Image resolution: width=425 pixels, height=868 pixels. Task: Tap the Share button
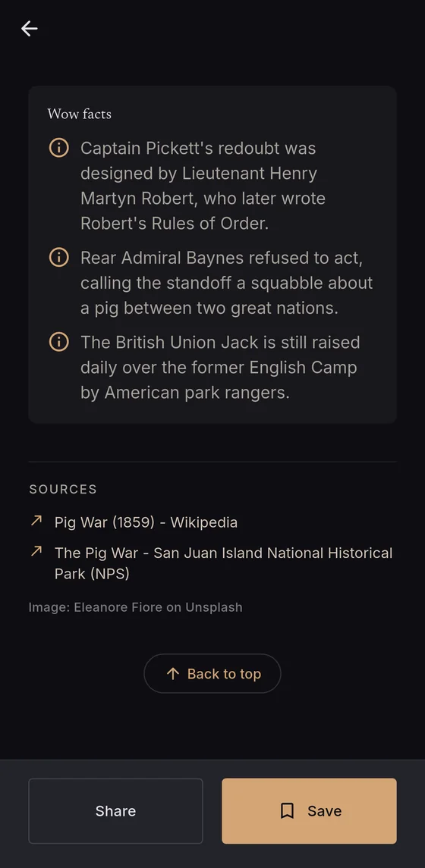click(116, 811)
